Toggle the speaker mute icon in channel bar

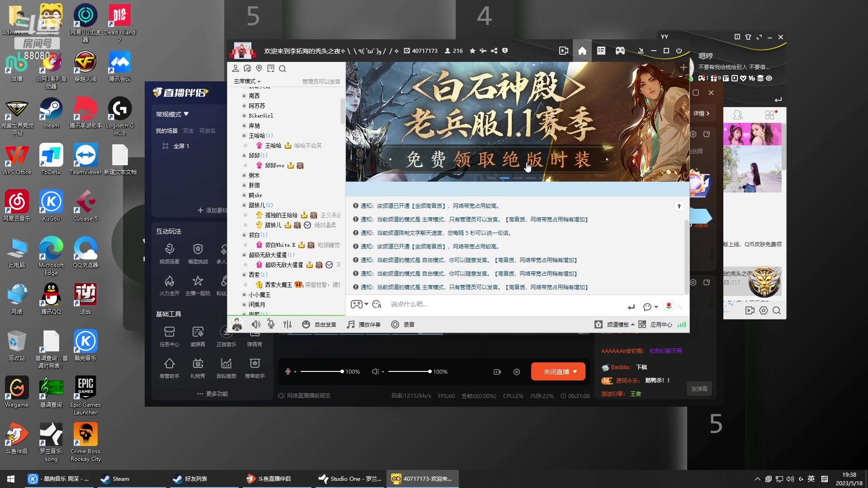[x=256, y=324]
